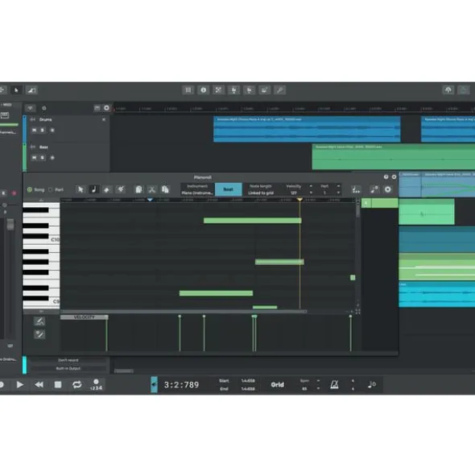This screenshot has width=475, height=476.
Task: Click the Beat button in Pianoroll
Action: click(x=229, y=189)
